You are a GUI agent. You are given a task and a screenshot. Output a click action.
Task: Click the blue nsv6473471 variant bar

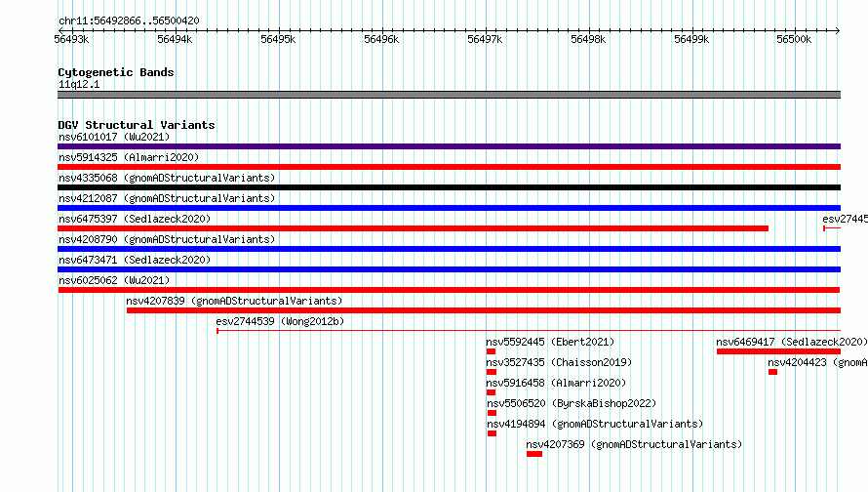[x=449, y=269]
